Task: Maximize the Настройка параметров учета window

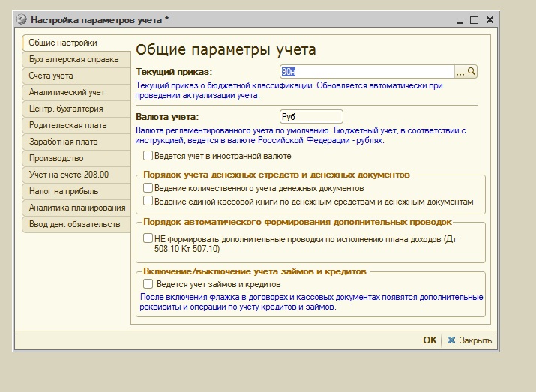Action: coord(474,20)
